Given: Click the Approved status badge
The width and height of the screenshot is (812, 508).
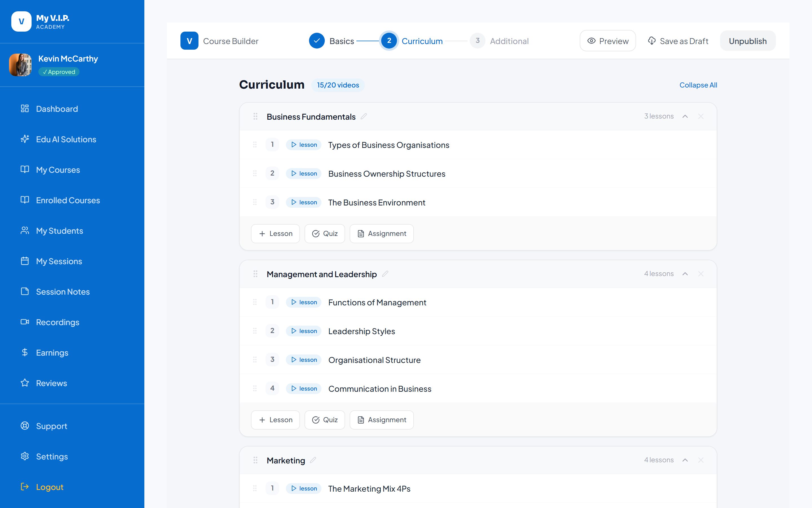Looking at the screenshot, I should (x=59, y=72).
